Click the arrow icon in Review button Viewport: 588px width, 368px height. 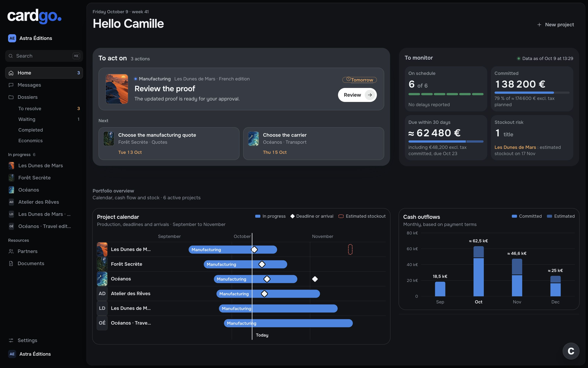(x=370, y=95)
